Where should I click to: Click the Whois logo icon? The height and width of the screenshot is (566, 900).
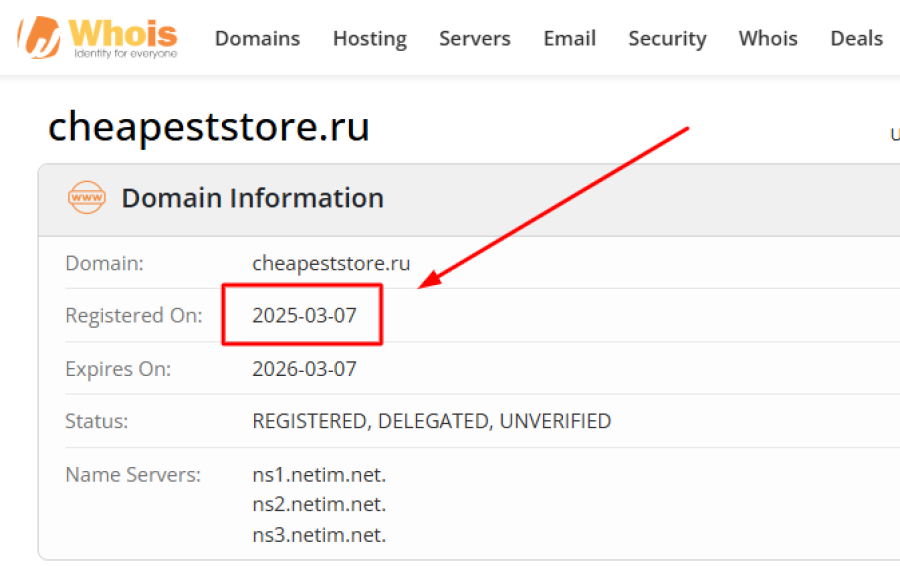(x=42, y=37)
